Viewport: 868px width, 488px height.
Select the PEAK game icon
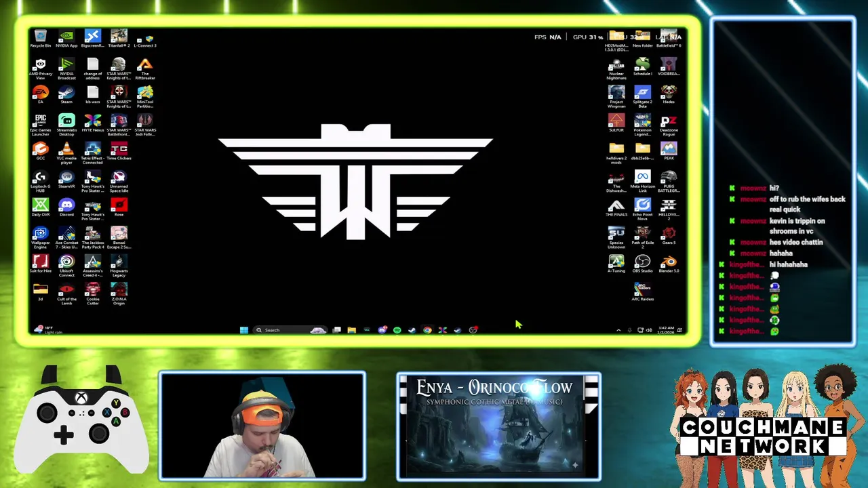coord(669,151)
